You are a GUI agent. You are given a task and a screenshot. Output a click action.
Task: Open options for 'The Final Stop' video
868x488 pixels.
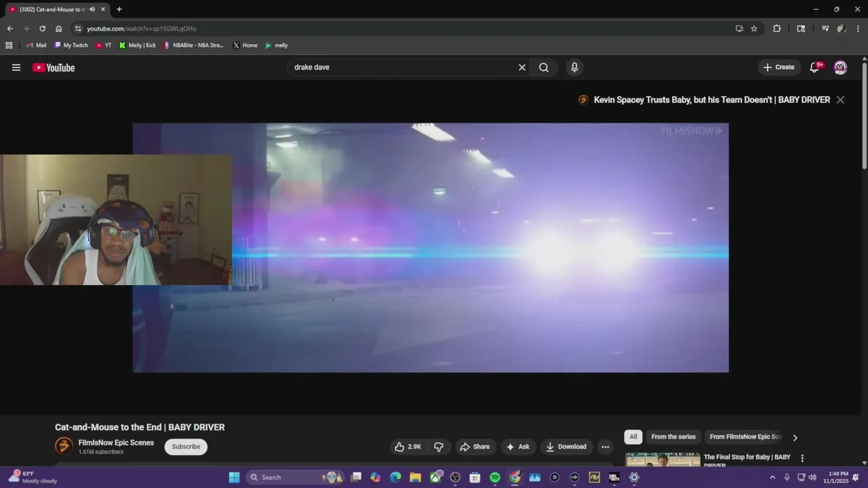pos(802,458)
